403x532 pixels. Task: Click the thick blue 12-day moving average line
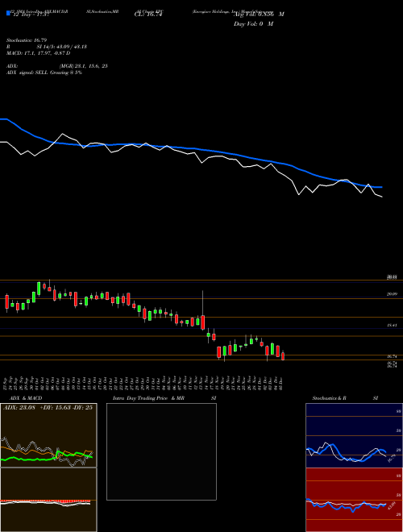click(190, 148)
